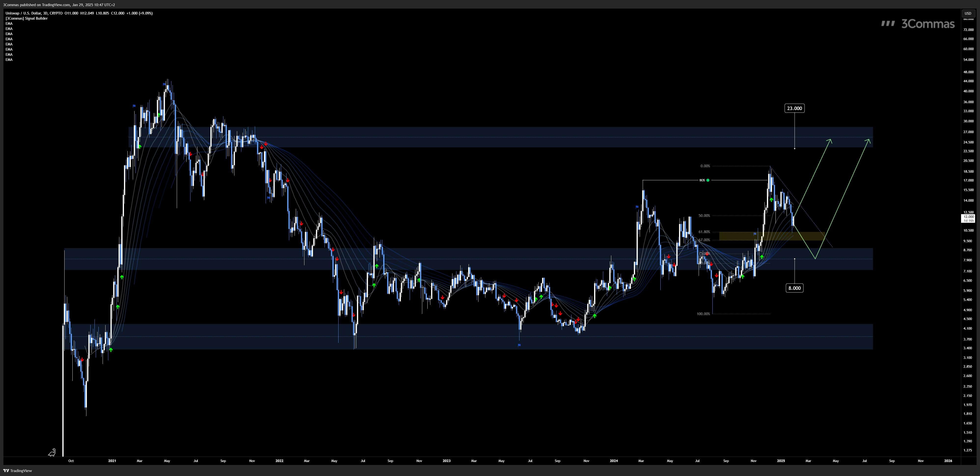Click '15.500' on the price scale
Image resolution: width=980 pixels, height=476 pixels.
pyautogui.click(x=968, y=190)
